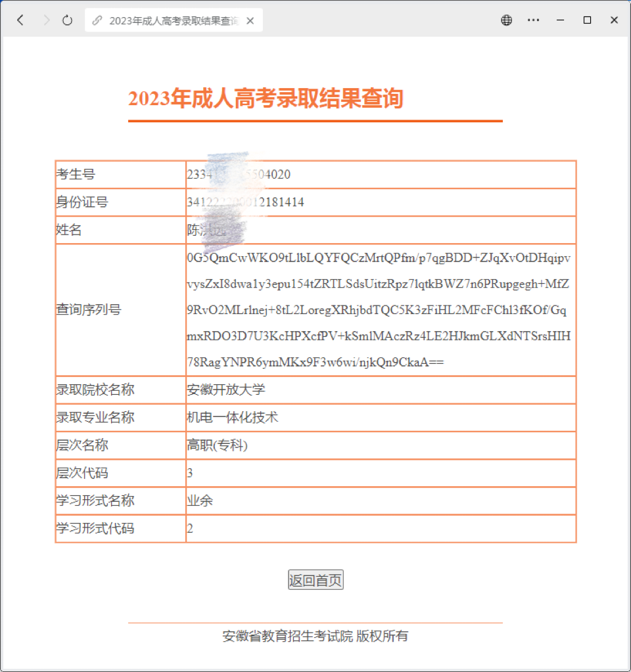Click the 学习形式代码 label cell
The height and width of the screenshot is (672, 631).
point(120,528)
